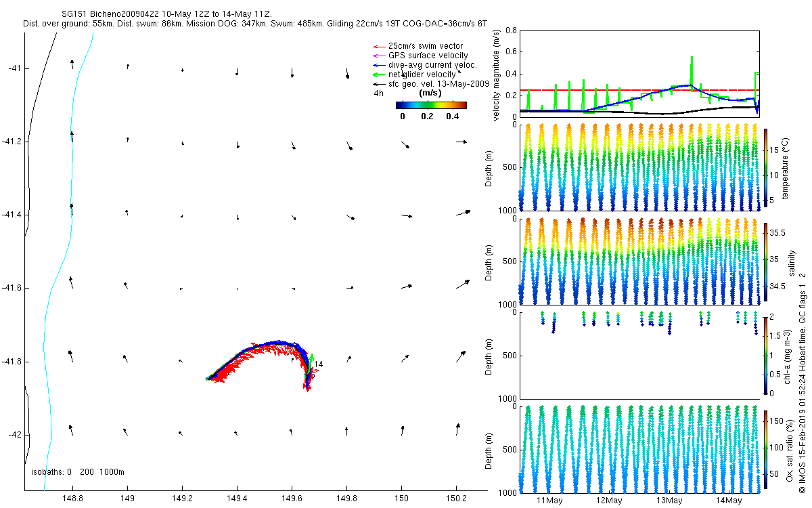Click the '34.5' tick on the salinity colorbar
The width and height of the screenshot is (812, 508).
[776, 287]
